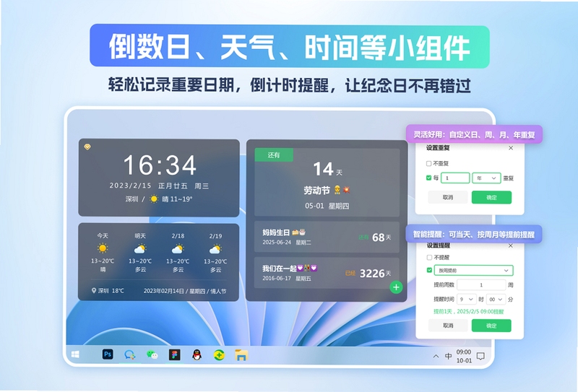
Task: Click the green 还有 tag on 劳动节 card
Action: pos(274,155)
